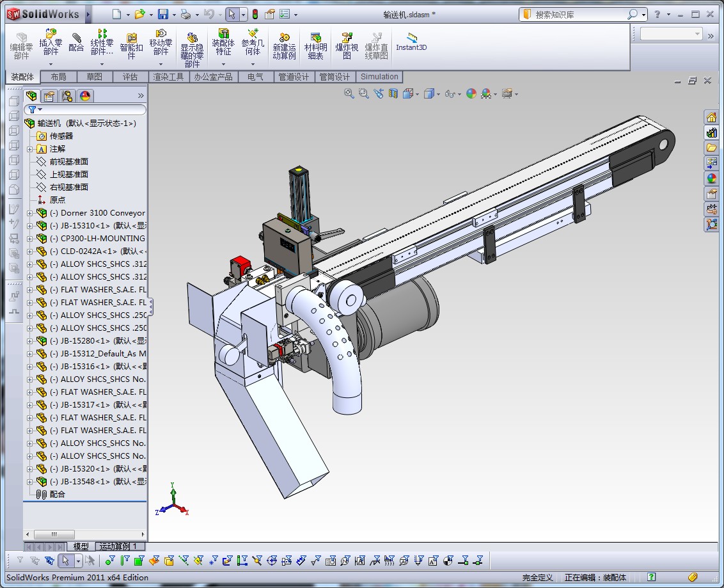Click the Open file folder icon
Screen dimensions: 724x588
tap(139, 14)
